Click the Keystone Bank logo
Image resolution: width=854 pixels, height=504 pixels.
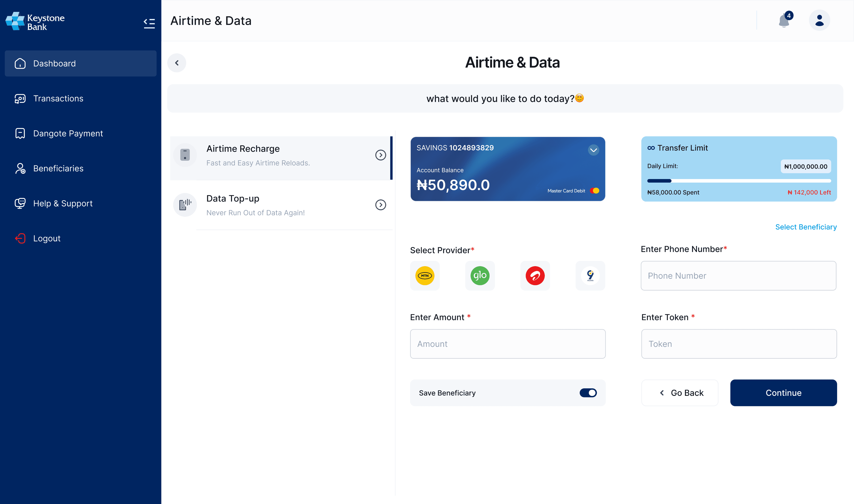tap(35, 21)
